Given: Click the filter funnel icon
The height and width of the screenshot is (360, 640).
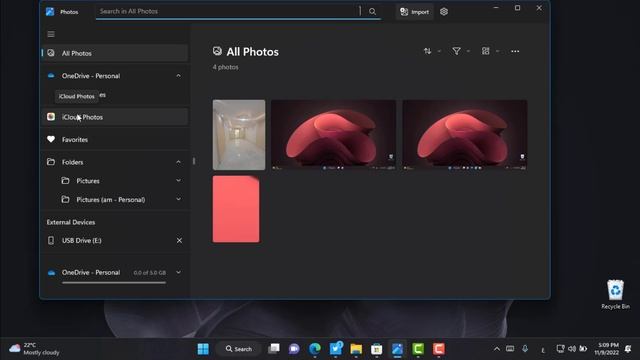Looking at the screenshot, I should (x=456, y=51).
